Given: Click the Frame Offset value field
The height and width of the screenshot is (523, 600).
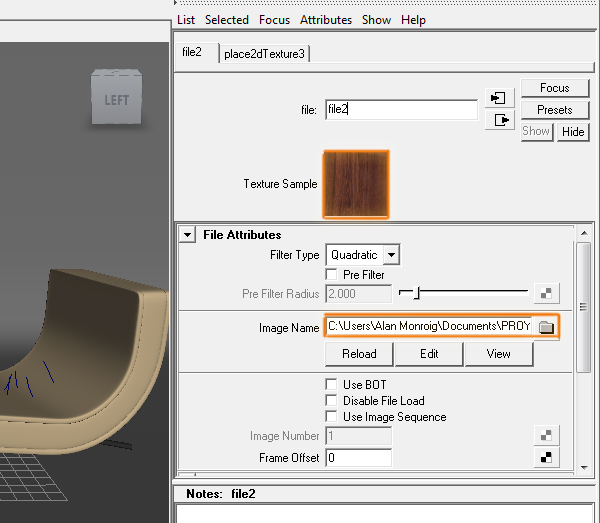Looking at the screenshot, I should [x=359, y=458].
